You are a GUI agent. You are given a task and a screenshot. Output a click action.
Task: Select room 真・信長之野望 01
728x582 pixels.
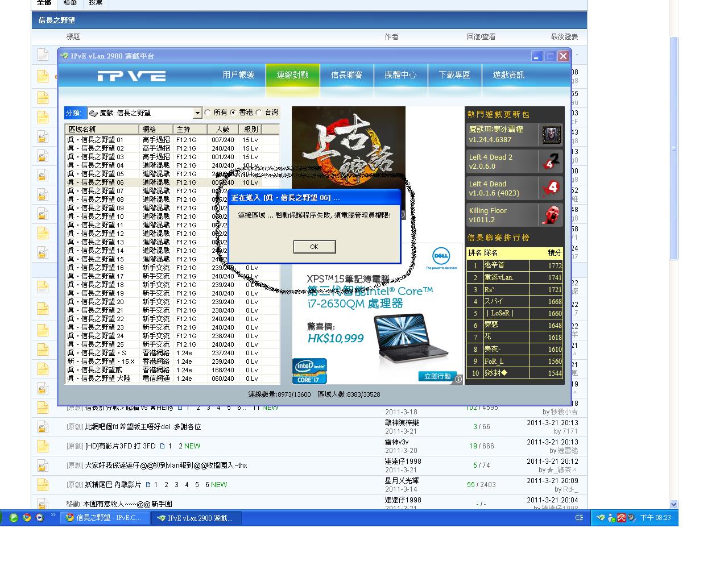tap(173, 140)
